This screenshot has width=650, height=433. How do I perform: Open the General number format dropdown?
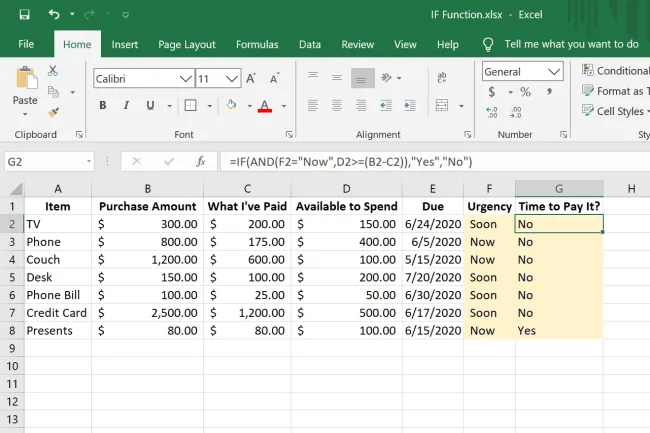click(554, 72)
